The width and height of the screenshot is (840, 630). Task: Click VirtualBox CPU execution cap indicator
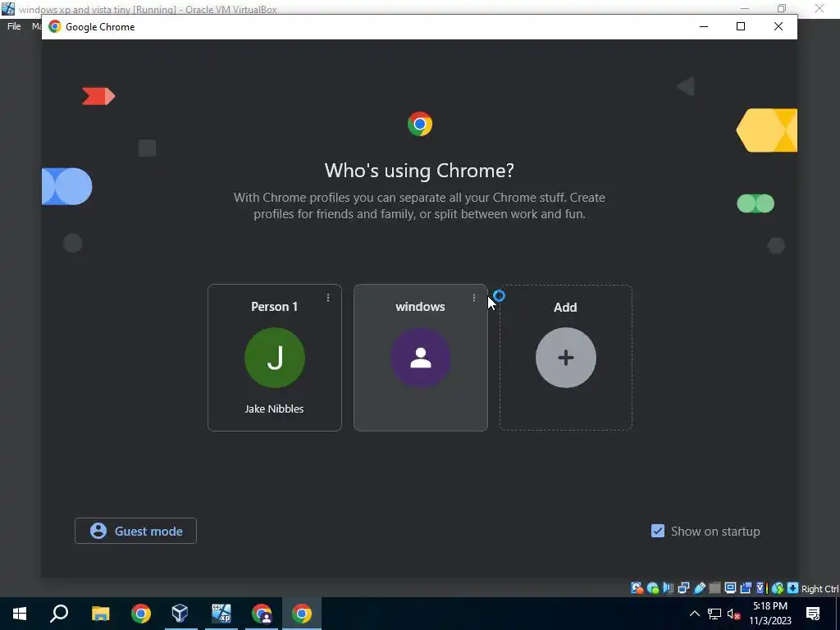point(762,588)
